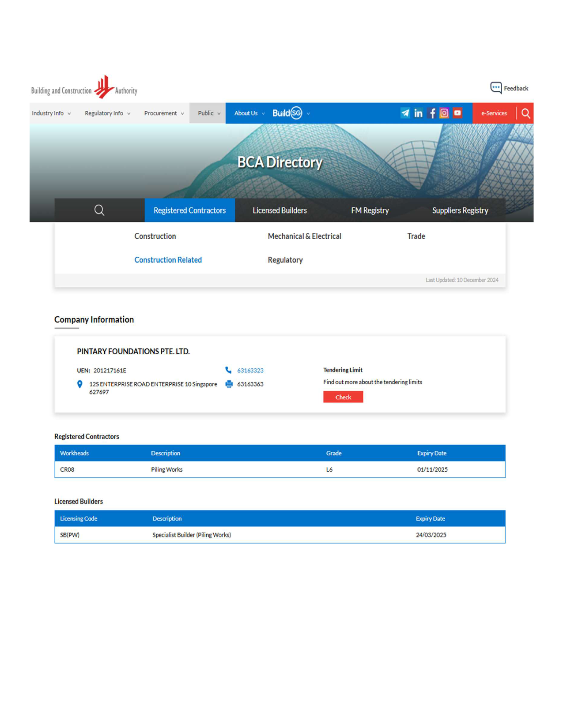Click expiry date 01/11/2025
563x728 pixels.
[432, 469]
